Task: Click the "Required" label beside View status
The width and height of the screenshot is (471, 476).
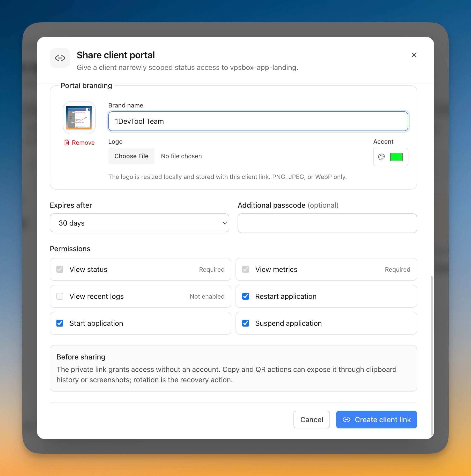Action: 212,270
